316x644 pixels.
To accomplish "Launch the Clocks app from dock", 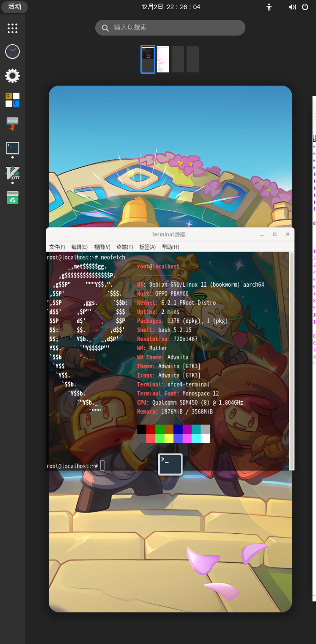I will coord(12,52).
